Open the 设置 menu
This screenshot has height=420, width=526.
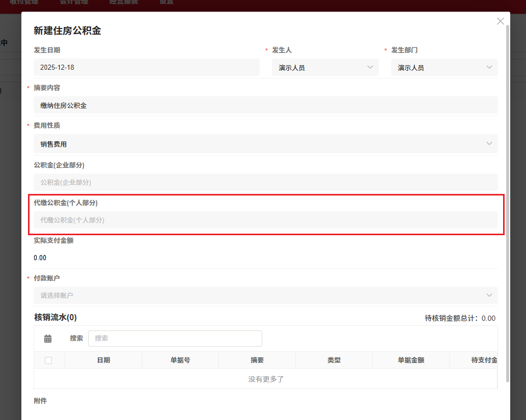(x=166, y=3)
